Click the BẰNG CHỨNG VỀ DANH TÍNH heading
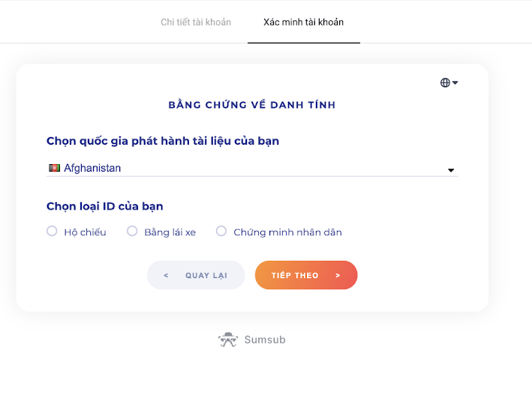532x404 pixels. coord(252,105)
